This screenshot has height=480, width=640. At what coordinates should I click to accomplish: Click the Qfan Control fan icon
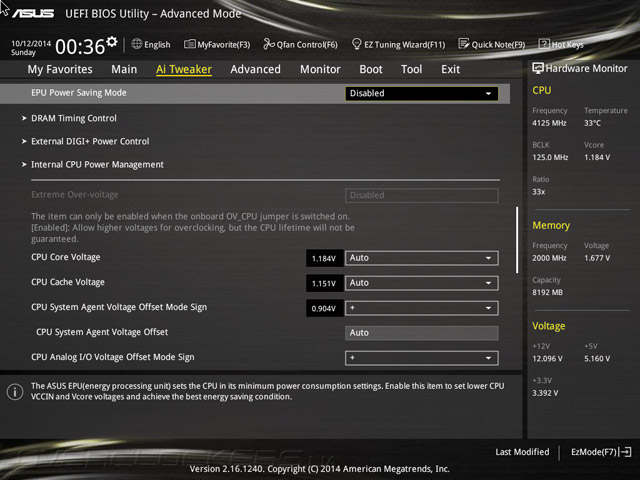click(x=269, y=44)
